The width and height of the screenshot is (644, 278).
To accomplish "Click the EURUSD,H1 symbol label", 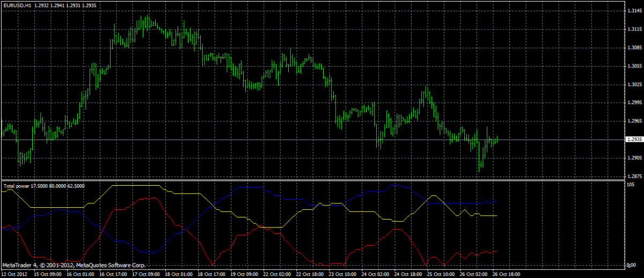I will click(17, 4).
